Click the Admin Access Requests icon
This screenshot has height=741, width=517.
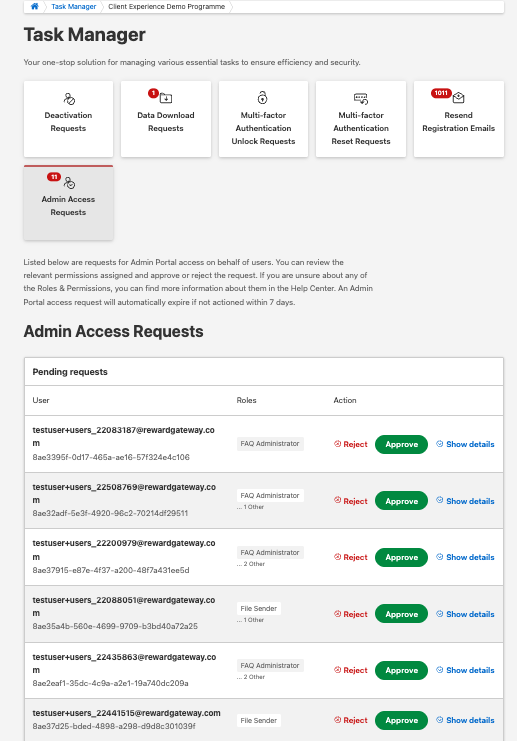69,183
